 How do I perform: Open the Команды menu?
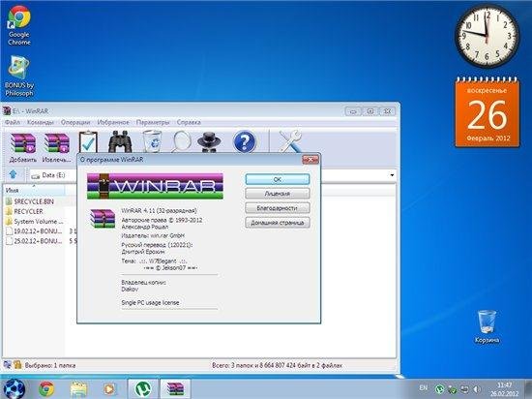41,122
